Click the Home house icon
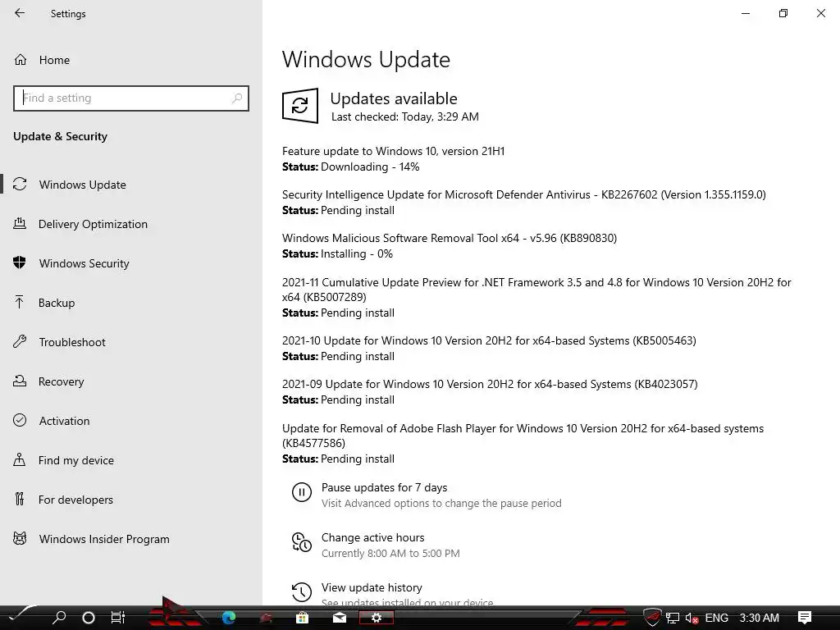Viewport: 840px width, 630px height. click(21, 59)
